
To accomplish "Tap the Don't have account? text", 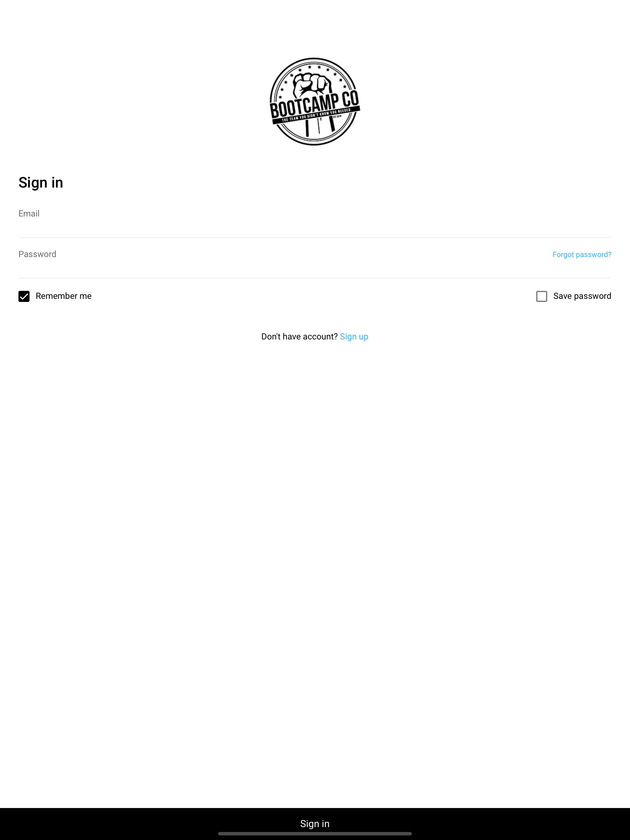I will coord(299,336).
